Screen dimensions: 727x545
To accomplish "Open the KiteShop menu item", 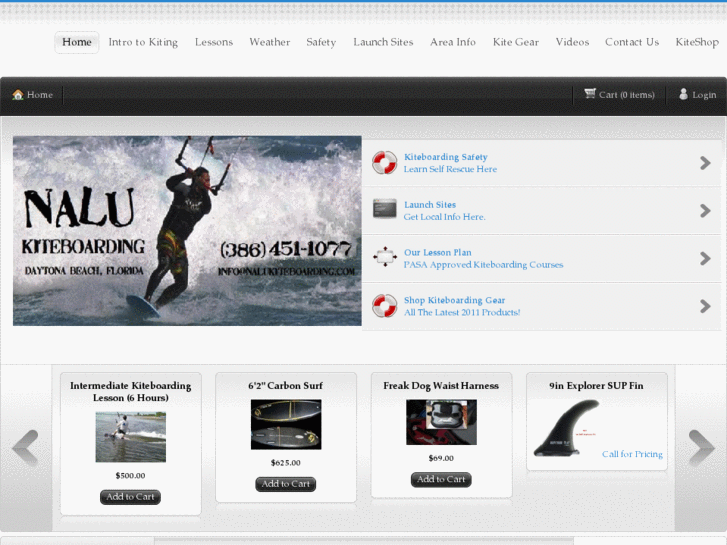I will [x=697, y=42].
